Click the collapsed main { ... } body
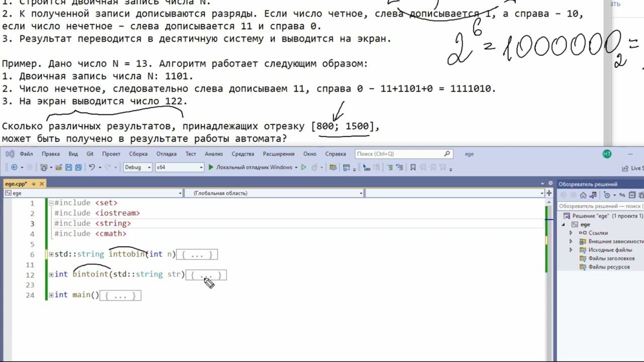Screen dimensions: 644x362 point(121,296)
